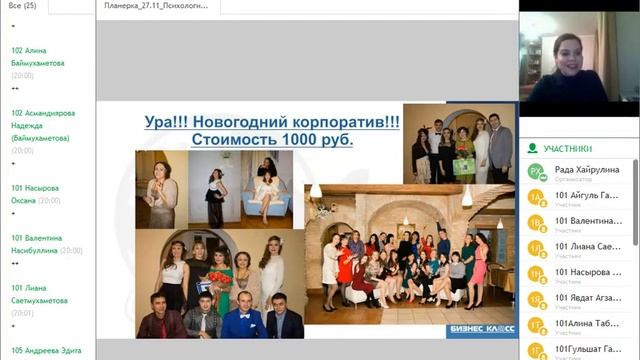Image resolution: width=640 pixels, height=360 pixels.
Task: Select participant 101Гульшат Га…
Action: pyautogui.click(x=588, y=349)
